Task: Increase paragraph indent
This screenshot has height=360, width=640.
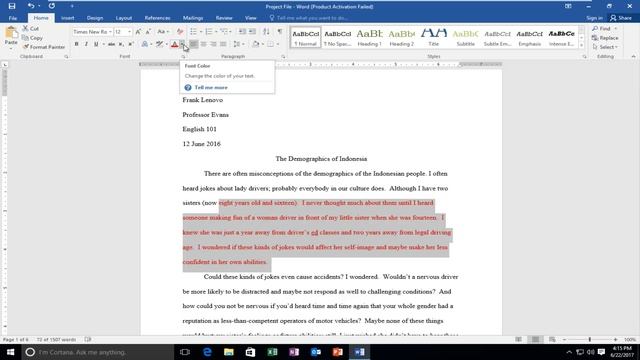Action: pos(252,32)
